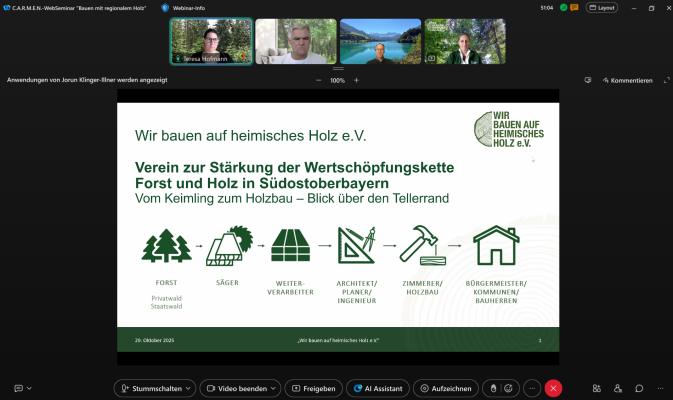Open more panel options at bottom right
Image resolution: width=673 pixels, height=400 pixels.
(x=660, y=388)
